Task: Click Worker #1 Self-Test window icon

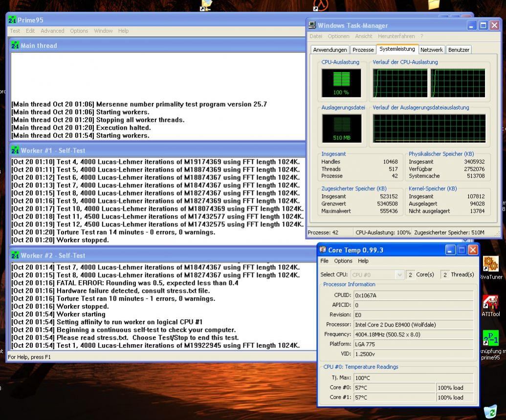Action: click(x=15, y=150)
